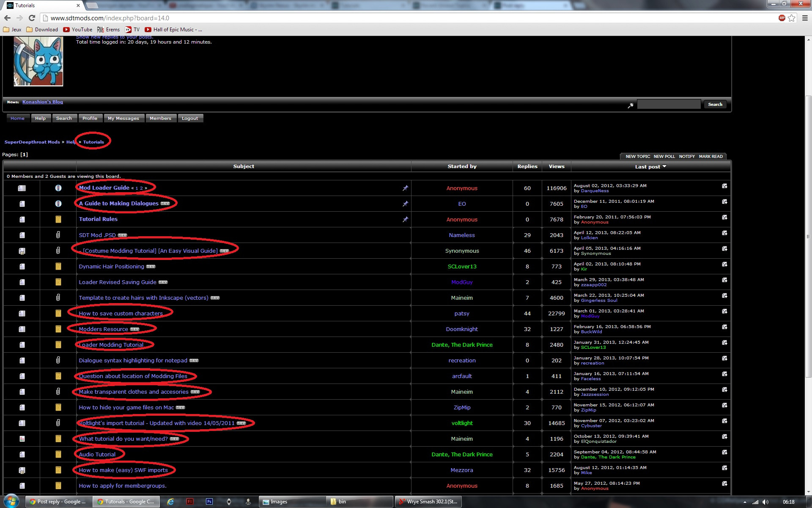Click attachment paperclip icon on SDT Mod .PSD row
Viewport: 812px width, 508px height.
[58, 235]
